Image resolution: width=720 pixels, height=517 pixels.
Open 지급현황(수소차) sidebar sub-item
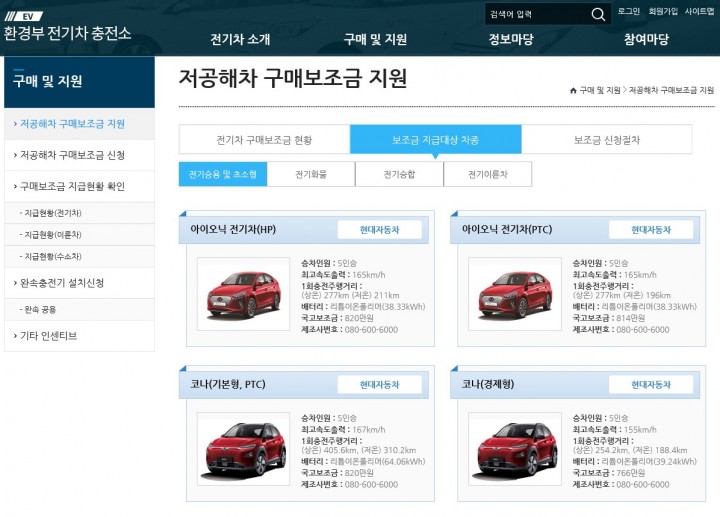pos(79,256)
